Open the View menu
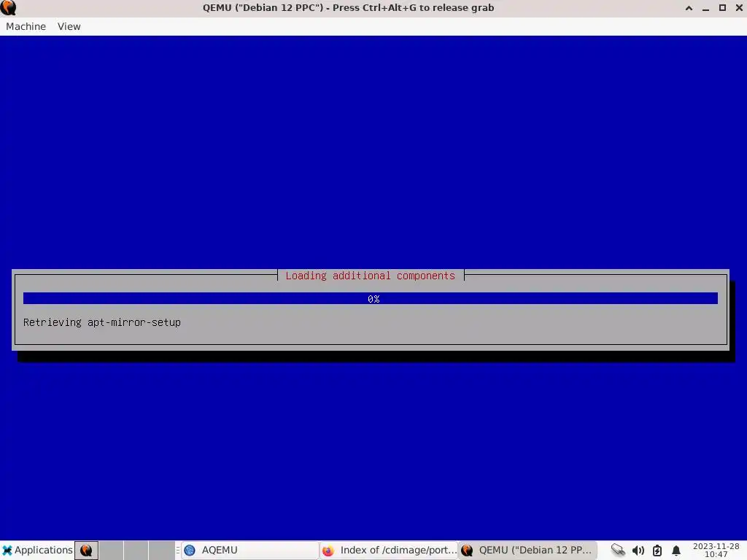 click(x=69, y=27)
